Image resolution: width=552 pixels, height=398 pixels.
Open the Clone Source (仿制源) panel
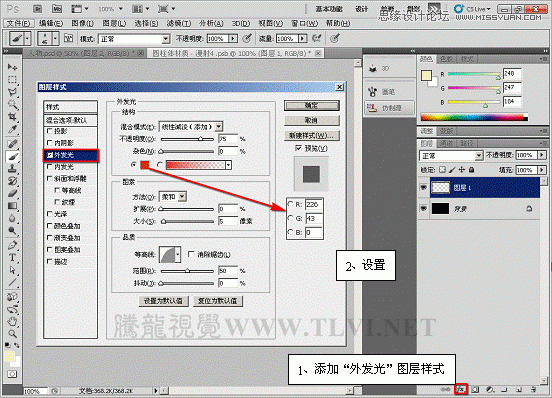pos(389,108)
